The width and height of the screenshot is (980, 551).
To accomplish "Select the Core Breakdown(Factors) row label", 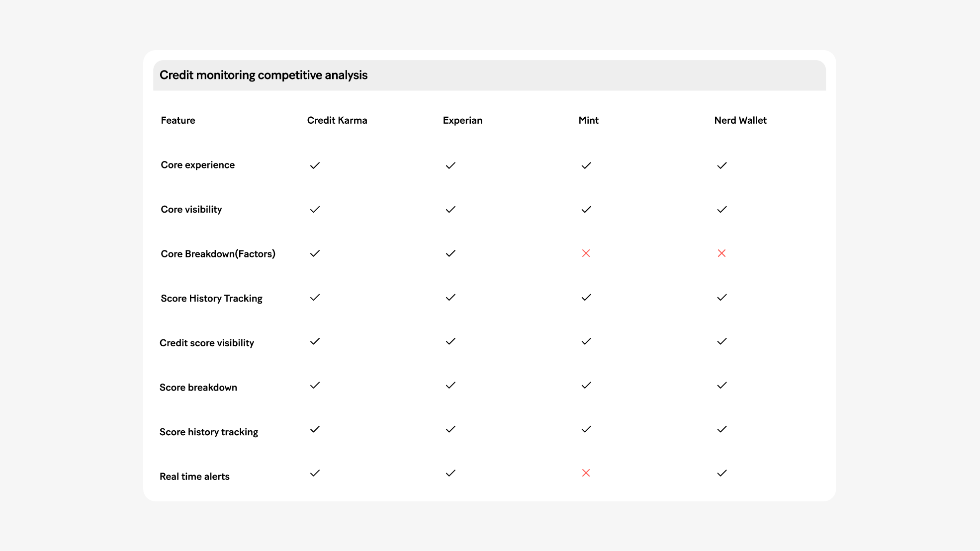I will [x=218, y=254].
